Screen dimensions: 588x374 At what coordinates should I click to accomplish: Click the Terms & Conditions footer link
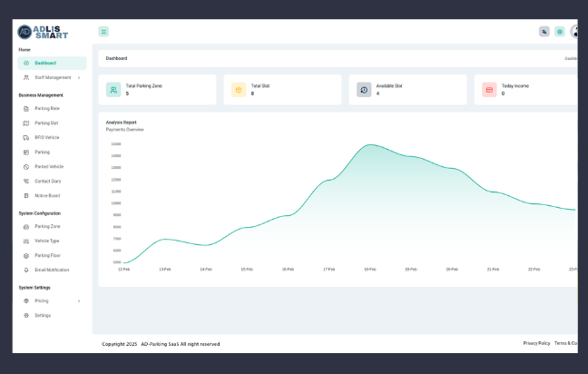566,343
